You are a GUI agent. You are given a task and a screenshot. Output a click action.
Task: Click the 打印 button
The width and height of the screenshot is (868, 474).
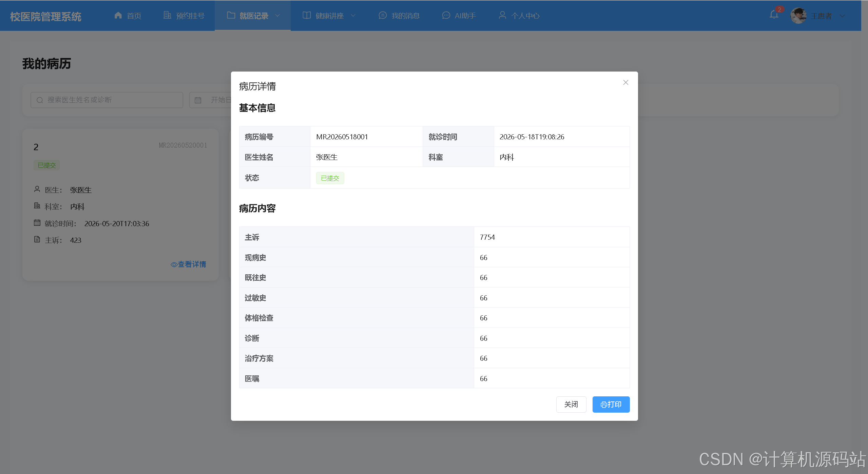pyautogui.click(x=611, y=404)
